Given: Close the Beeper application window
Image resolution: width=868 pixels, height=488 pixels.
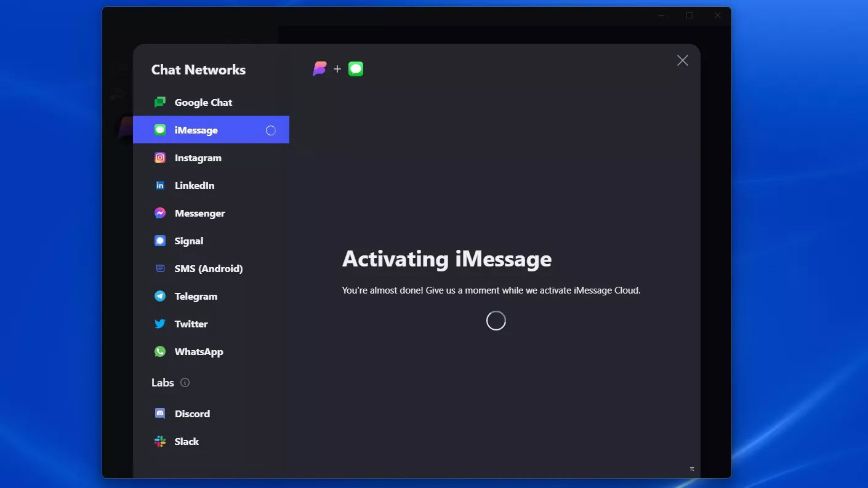Looking at the screenshot, I should (717, 16).
